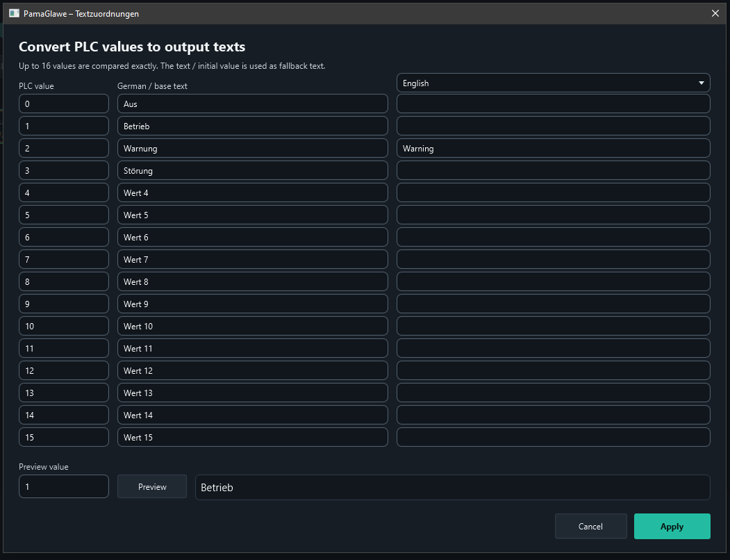
Task: Click the 'Preview value' label
Action: 43,467
